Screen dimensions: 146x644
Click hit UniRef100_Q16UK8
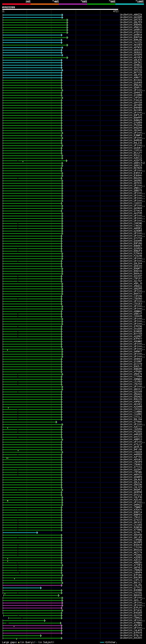point(131,82)
